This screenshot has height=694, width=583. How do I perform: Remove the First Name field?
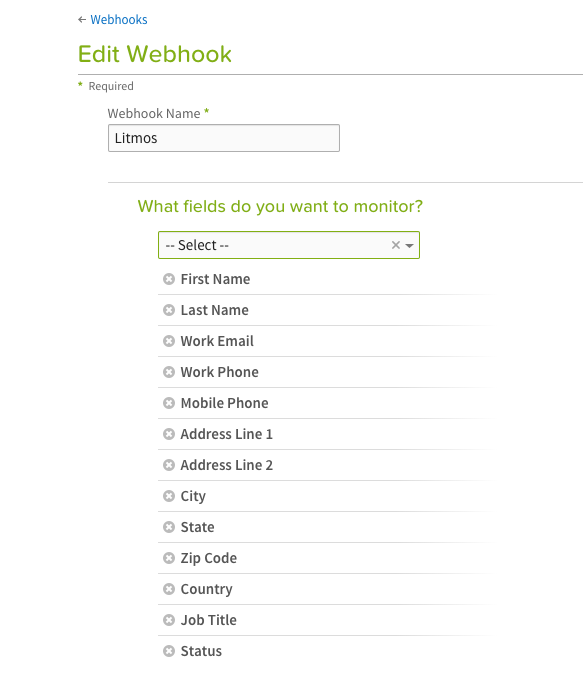[x=169, y=279]
